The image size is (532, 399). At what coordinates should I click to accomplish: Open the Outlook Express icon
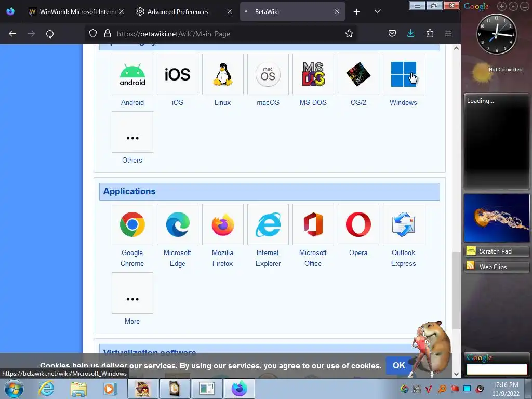(403, 224)
